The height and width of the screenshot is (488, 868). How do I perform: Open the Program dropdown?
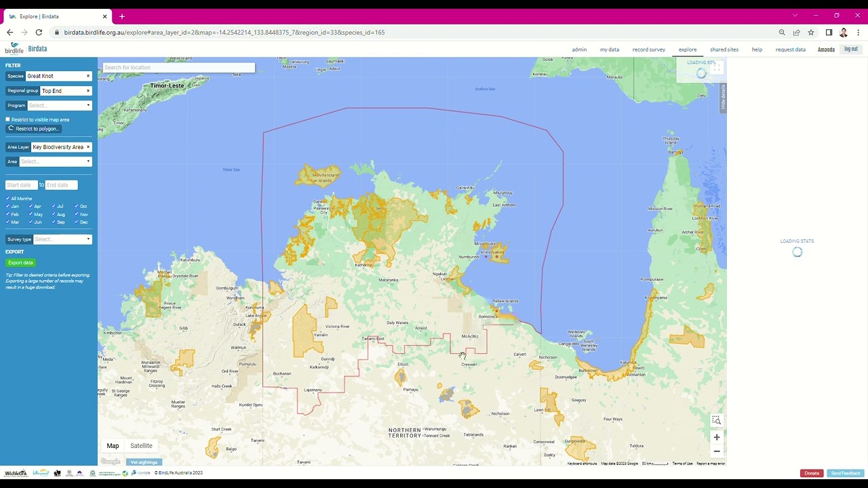point(60,105)
